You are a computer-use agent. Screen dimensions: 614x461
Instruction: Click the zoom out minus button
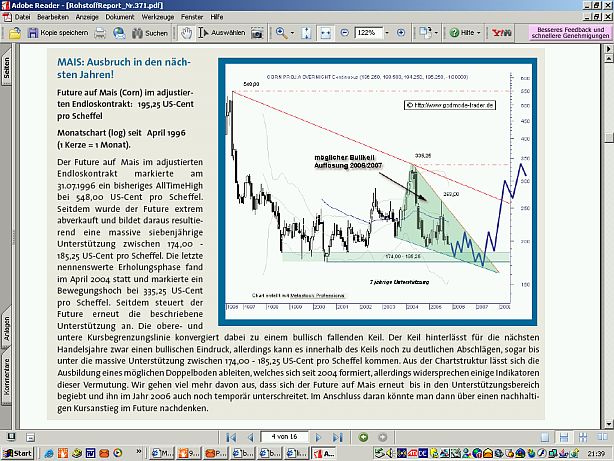pos(345,33)
